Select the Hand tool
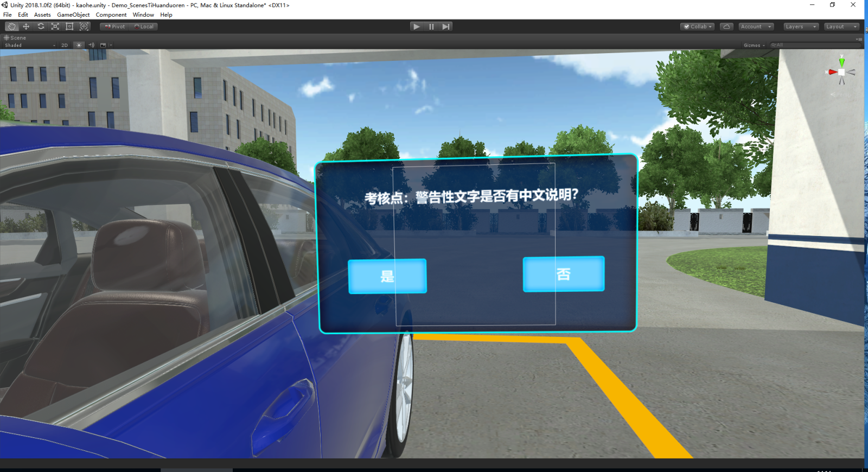Screen dimensions: 868x472 [11, 27]
